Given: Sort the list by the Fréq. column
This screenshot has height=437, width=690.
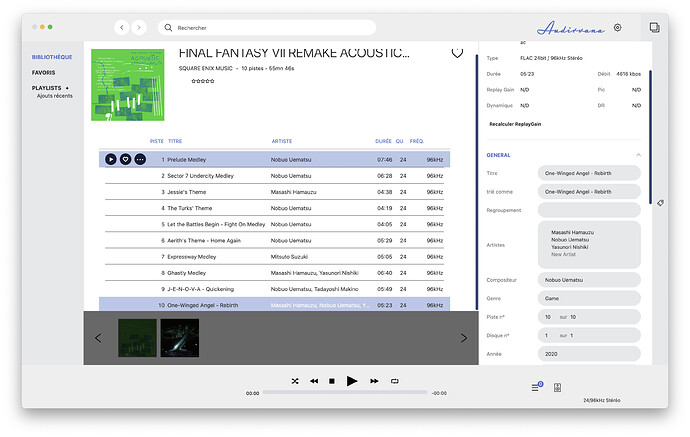Looking at the screenshot, I should (x=417, y=141).
